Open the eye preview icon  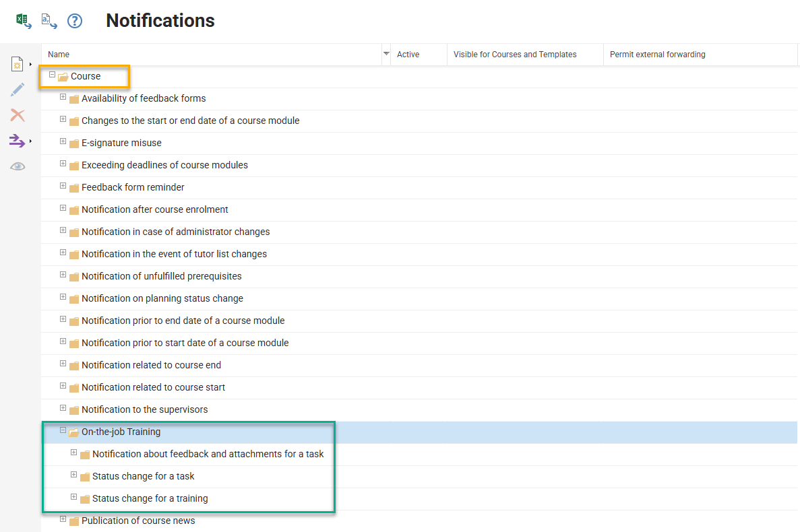tap(18, 166)
